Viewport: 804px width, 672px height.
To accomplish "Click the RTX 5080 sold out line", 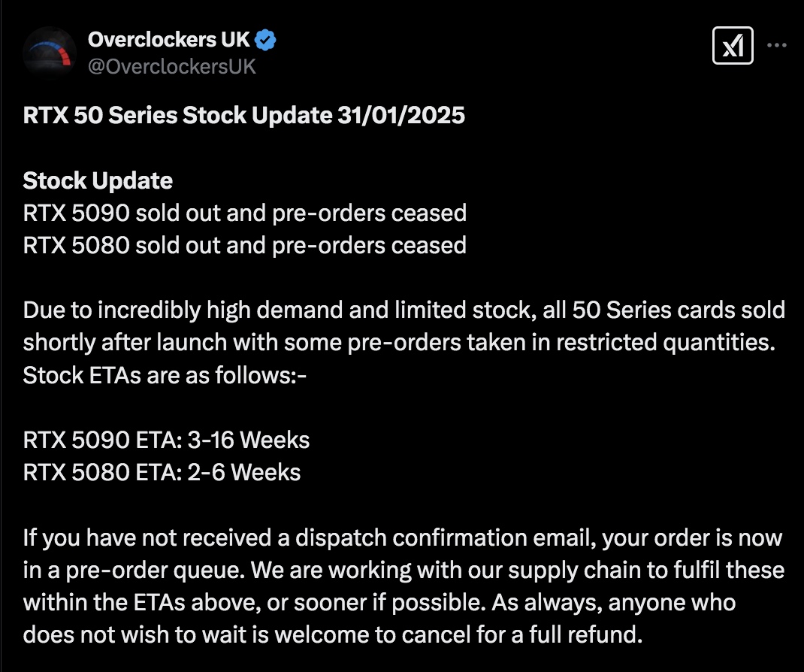I will tap(246, 245).
